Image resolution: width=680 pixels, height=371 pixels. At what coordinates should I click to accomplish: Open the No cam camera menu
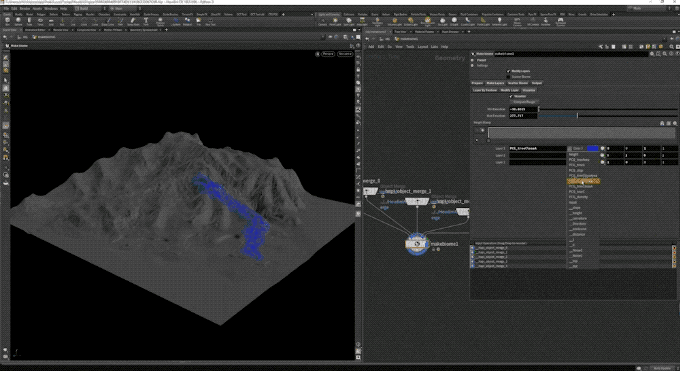[345, 54]
